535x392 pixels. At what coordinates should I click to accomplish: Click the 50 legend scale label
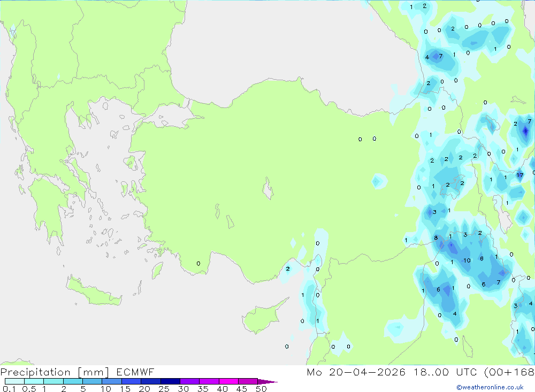click(x=261, y=389)
